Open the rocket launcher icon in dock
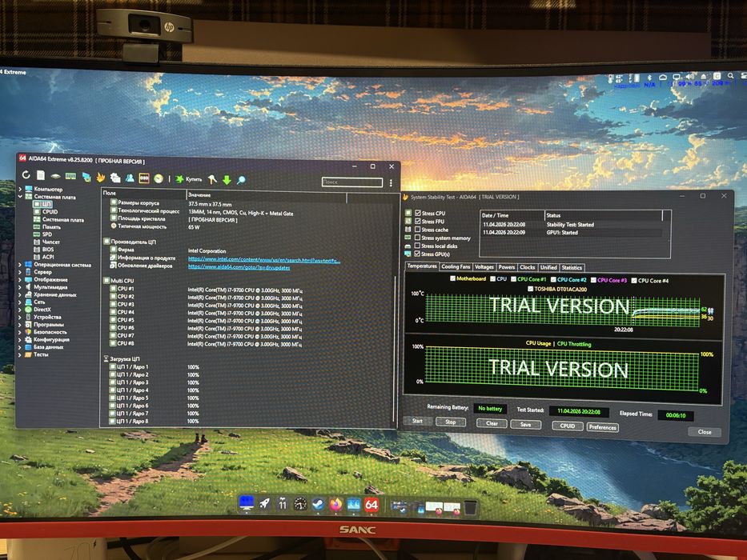This screenshot has height=560, width=747. click(x=264, y=503)
